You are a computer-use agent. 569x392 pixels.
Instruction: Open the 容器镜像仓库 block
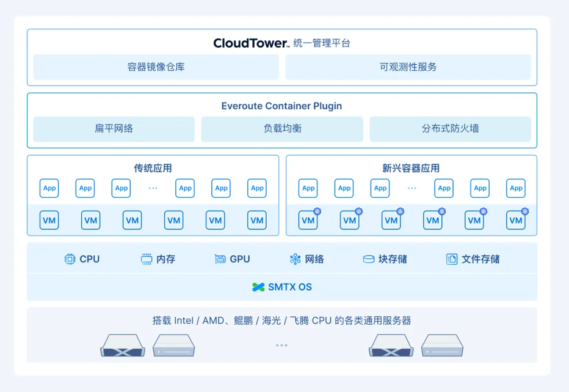pyautogui.click(x=156, y=67)
